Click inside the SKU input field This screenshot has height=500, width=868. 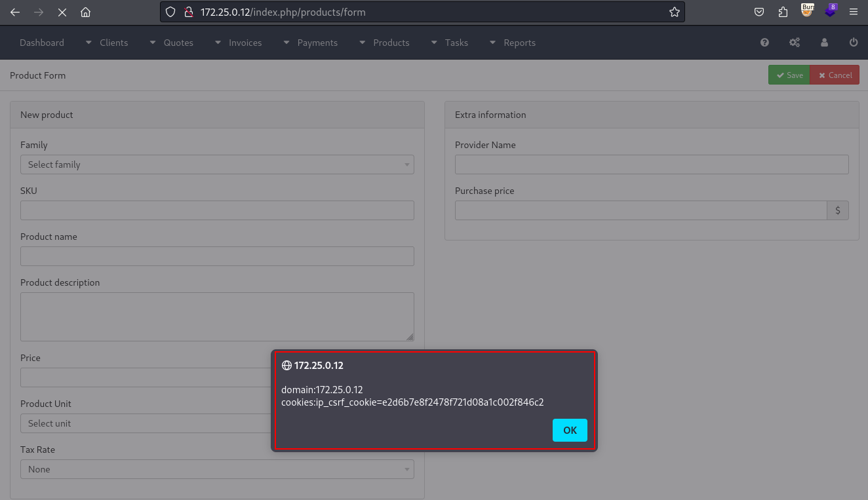[x=217, y=210]
